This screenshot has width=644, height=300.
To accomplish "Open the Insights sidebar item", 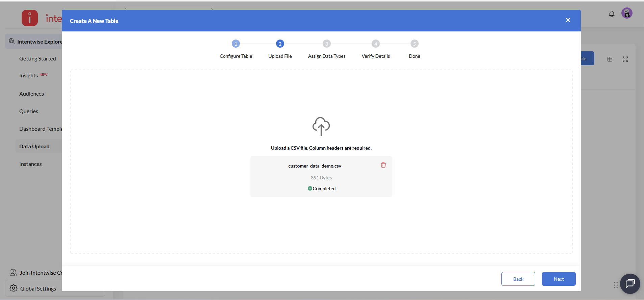I will 28,76.
